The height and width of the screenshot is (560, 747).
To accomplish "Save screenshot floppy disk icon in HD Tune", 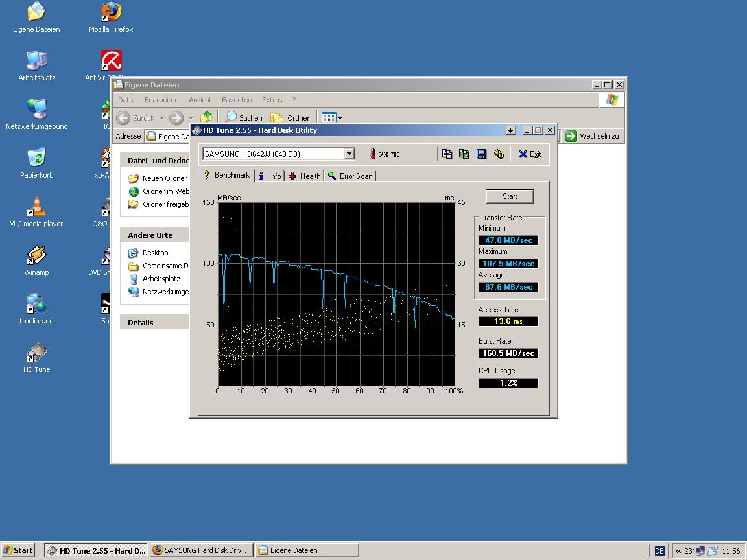I will (x=482, y=154).
